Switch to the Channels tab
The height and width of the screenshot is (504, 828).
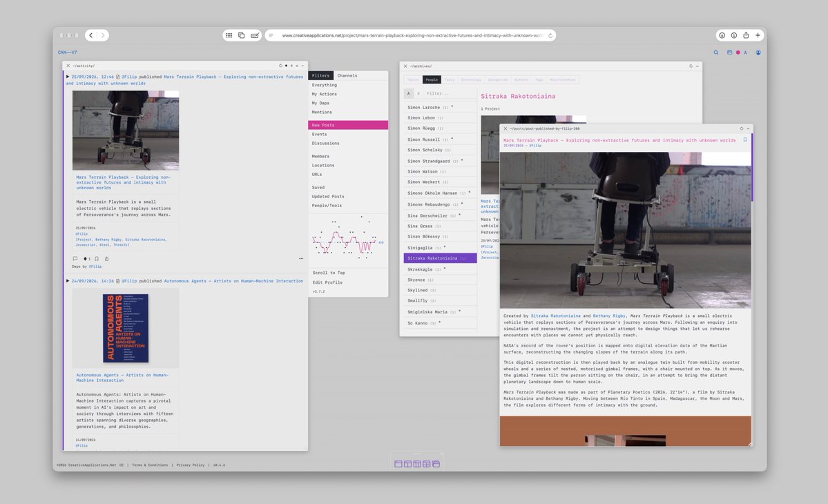[347, 75]
